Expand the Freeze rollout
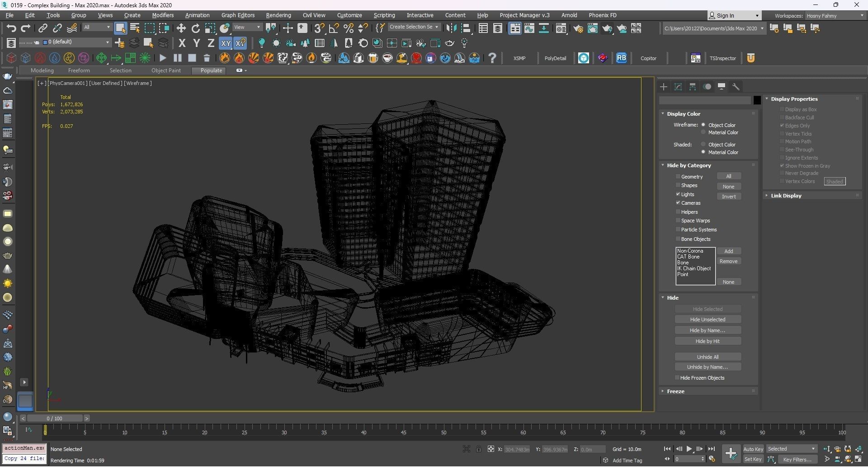Screen dimensions: 868x470 [x=708, y=391]
